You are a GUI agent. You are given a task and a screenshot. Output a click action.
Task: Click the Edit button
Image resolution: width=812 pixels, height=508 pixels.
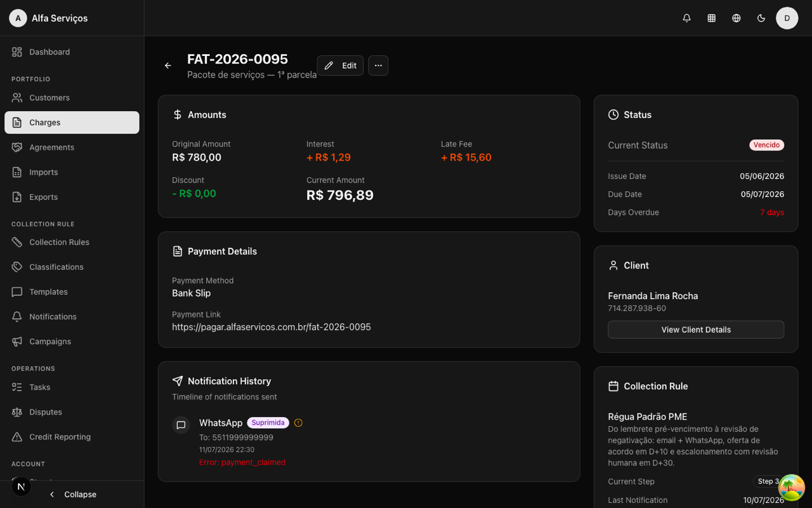tap(340, 65)
